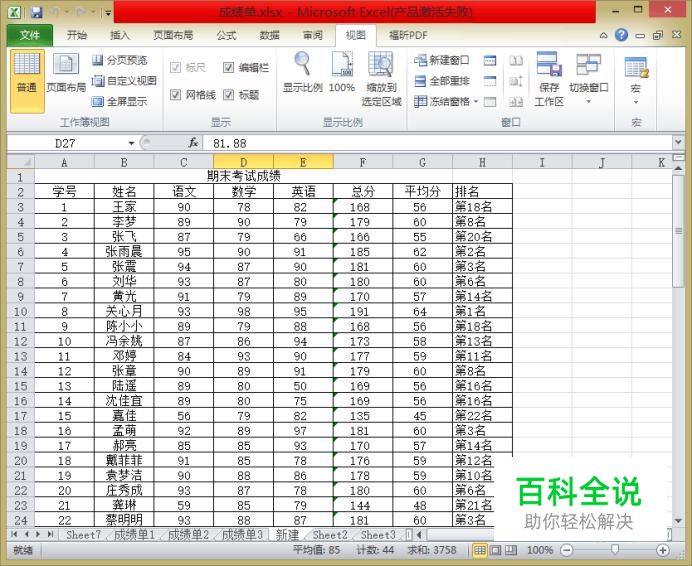Minimize the ribbon caret icon
The width and height of the screenshot is (692, 566).
603,35
